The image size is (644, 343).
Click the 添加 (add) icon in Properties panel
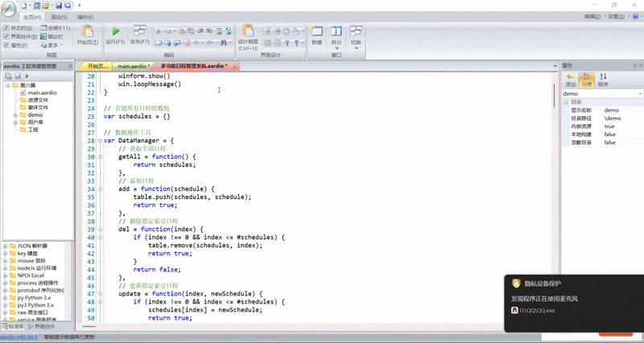tap(570, 79)
